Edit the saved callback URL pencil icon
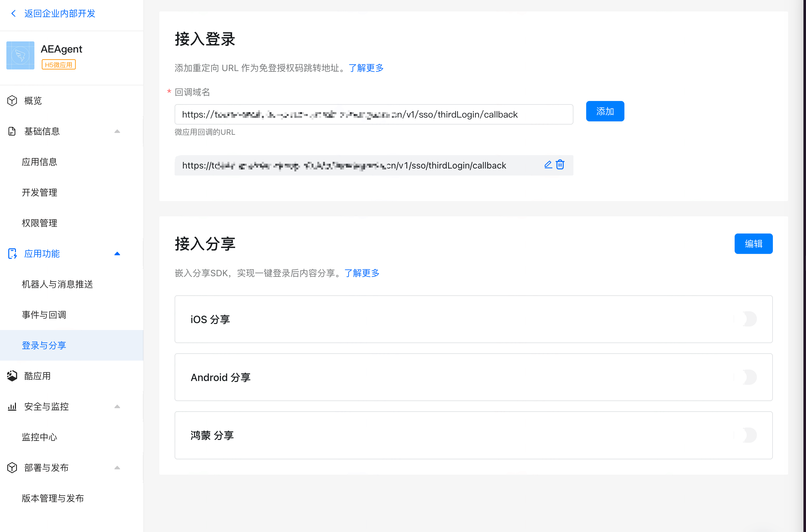The image size is (806, 532). point(548,165)
